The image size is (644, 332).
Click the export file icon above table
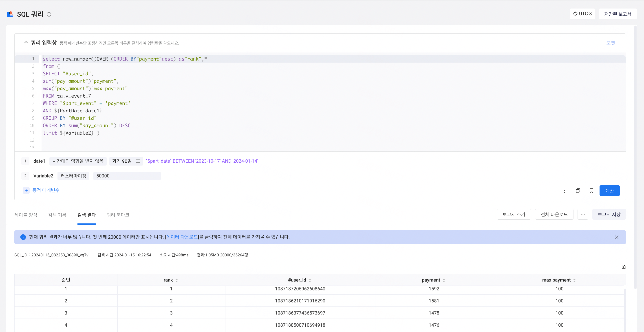pyautogui.click(x=624, y=267)
